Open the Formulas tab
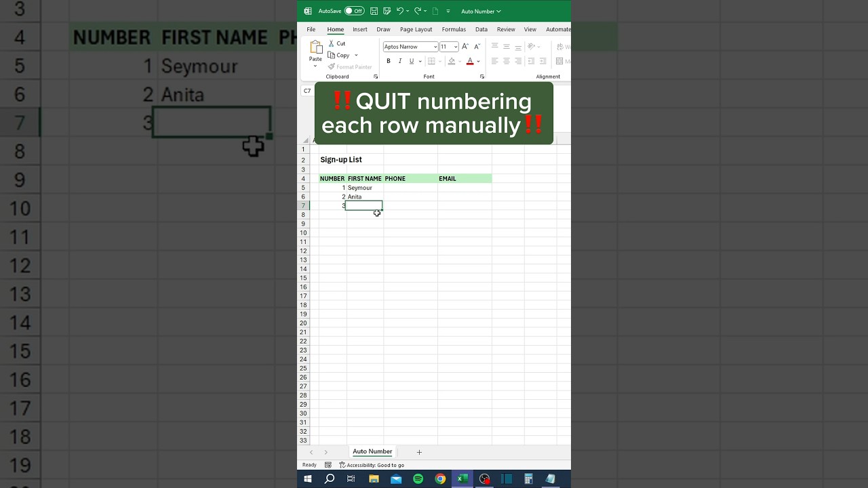This screenshot has width=868, height=488. (x=454, y=29)
